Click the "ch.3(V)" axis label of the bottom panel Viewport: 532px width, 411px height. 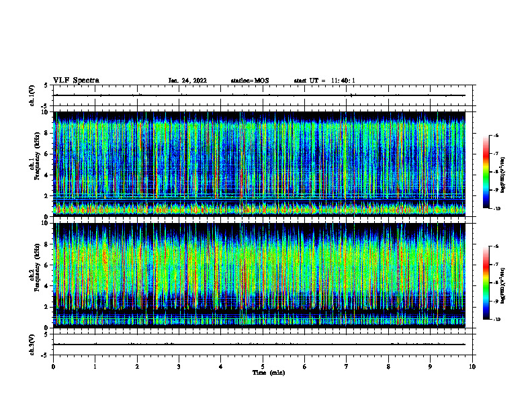tap(32, 345)
